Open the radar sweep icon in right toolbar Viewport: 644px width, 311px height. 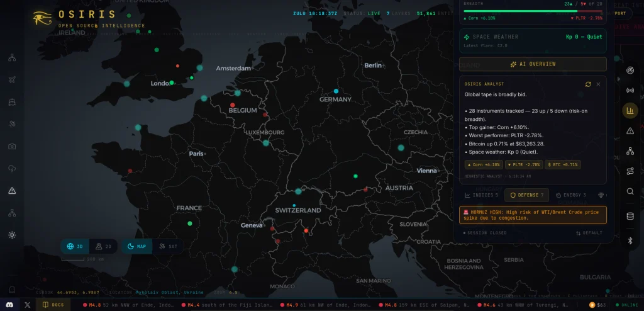[630, 71]
